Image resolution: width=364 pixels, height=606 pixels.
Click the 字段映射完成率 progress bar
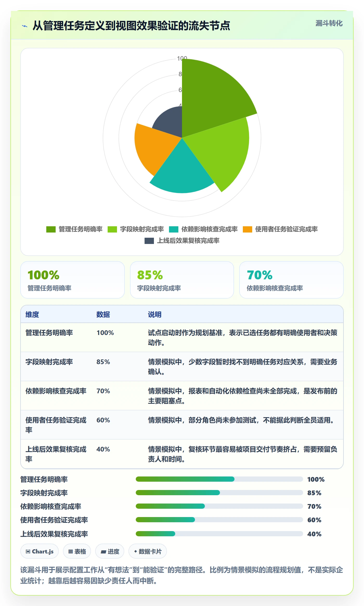[219, 493]
